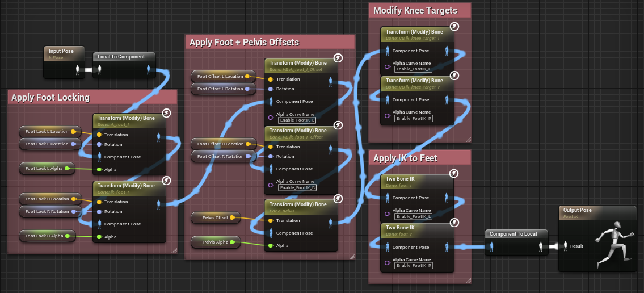Click the resize handle of the Apply Foot Locking box
Viewport: 644px width, 293px height.
(x=174, y=249)
